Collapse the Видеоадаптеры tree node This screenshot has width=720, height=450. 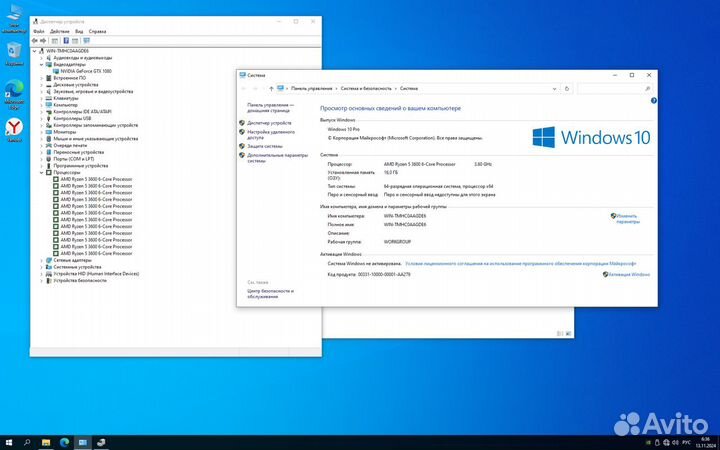click(42, 65)
